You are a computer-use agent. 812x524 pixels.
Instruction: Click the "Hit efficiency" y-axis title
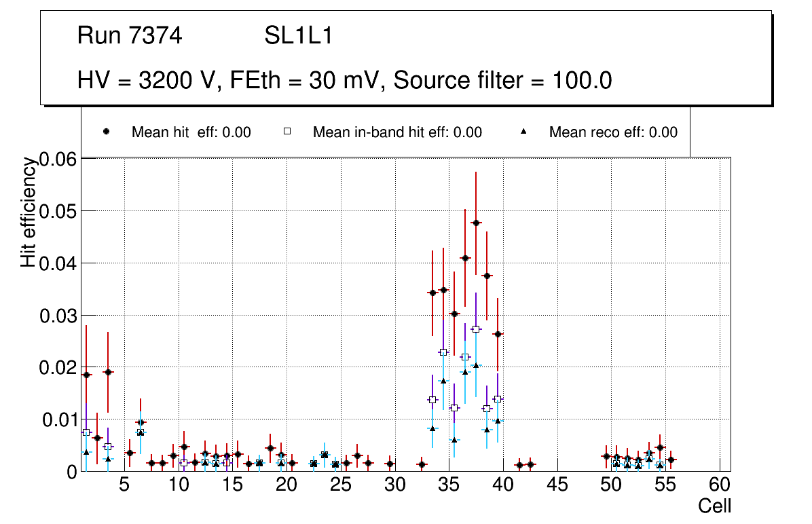click(28, 212)
